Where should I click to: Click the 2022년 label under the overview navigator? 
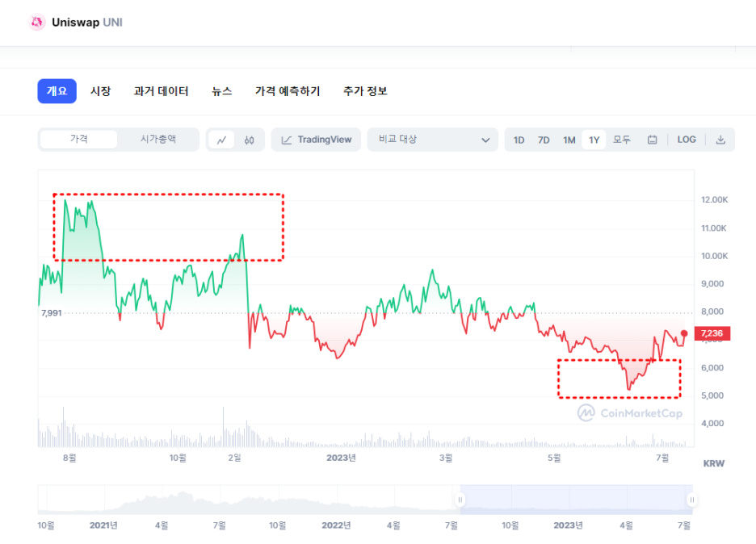336,525
